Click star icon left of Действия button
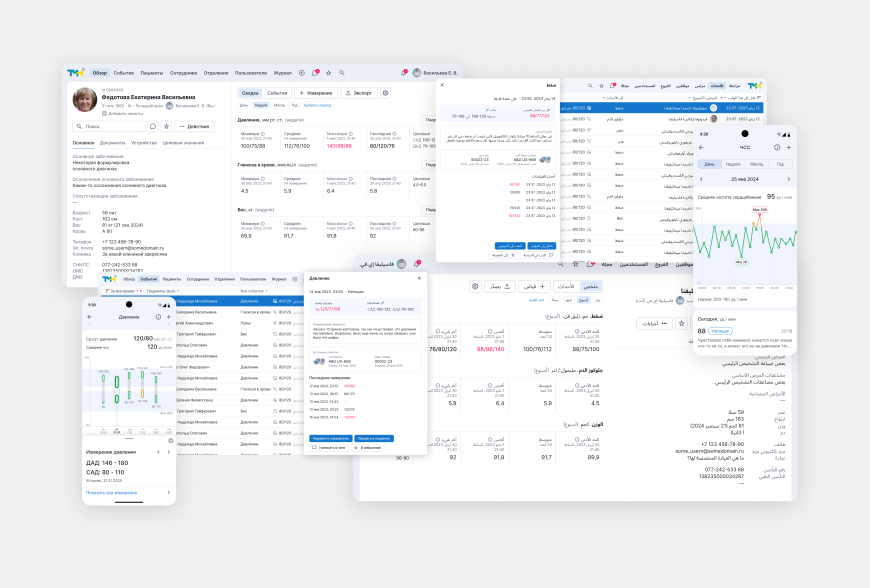Screen dimensions: 870x588 pos(166,126)
